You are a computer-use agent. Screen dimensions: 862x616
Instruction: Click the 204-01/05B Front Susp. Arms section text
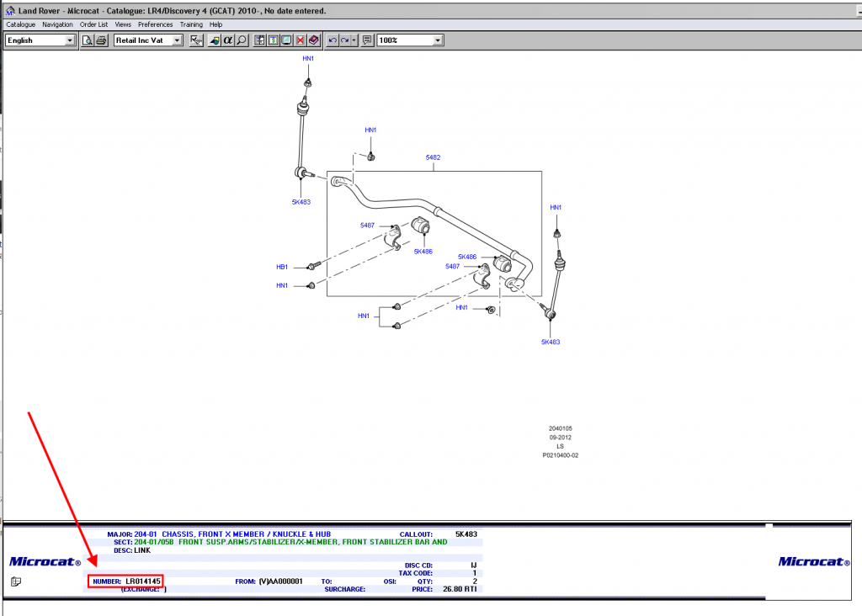pos(290,542)
